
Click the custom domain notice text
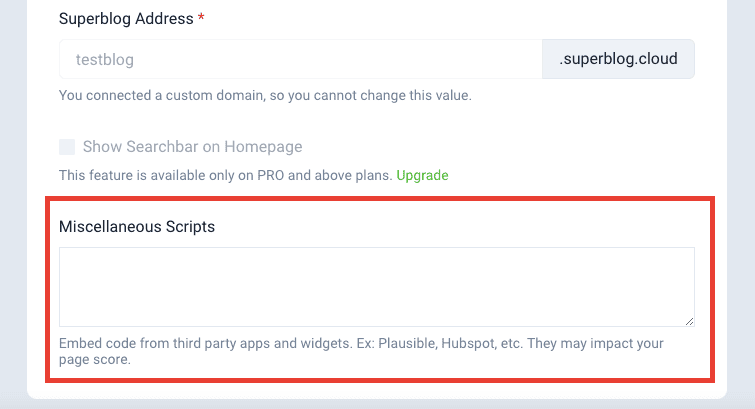point(264,96)
